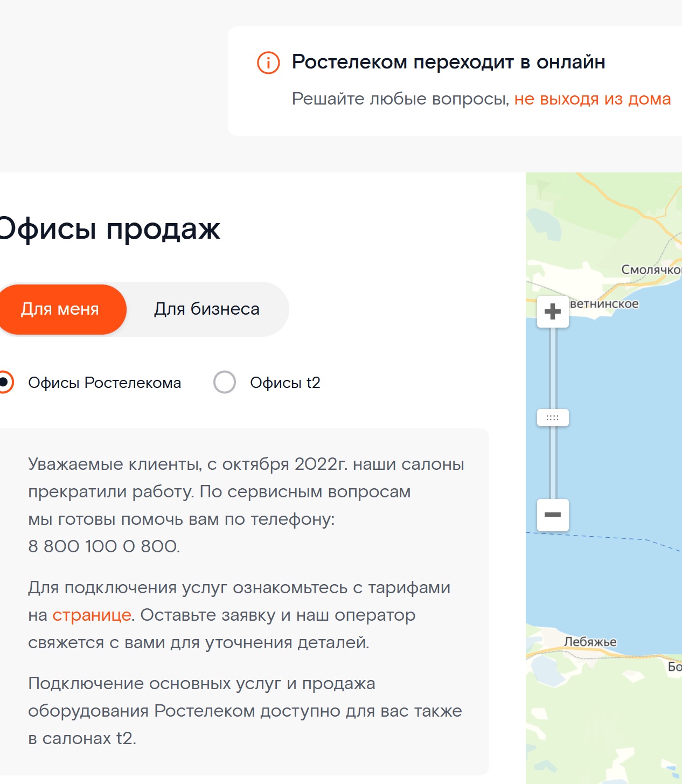Image resolution: width=682 pixels, height=784 pixels.
Task: Click the map zoom slider handle
Action: (x=553, y=418)
